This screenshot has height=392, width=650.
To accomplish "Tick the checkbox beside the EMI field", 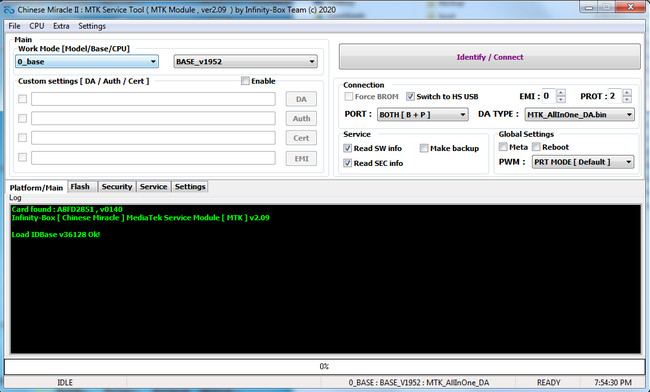I will click(22, 157).
